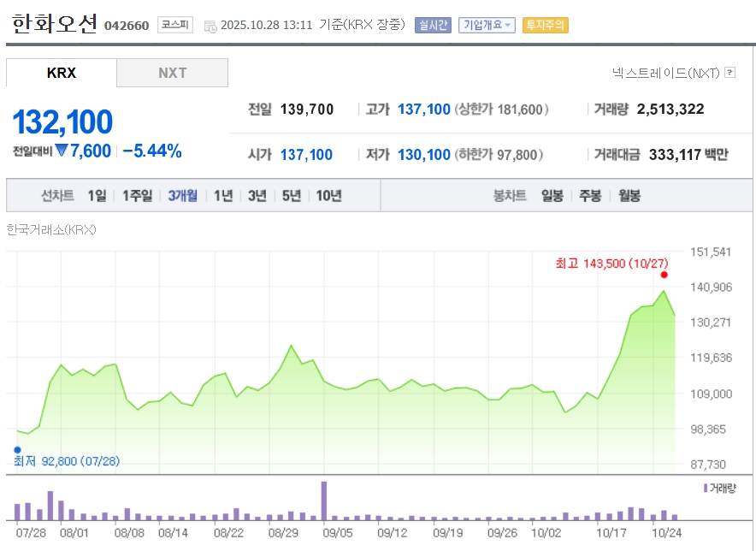756x551 pixels.
Task: Show the 일봉 daily candlestick chart
Action: [552, 196]
